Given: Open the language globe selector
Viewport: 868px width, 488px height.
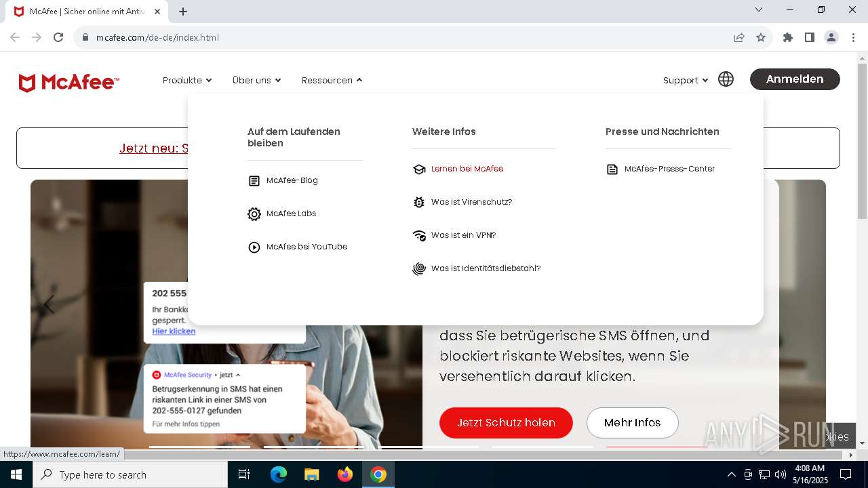Looking at the screenshot, I should 726,79.
